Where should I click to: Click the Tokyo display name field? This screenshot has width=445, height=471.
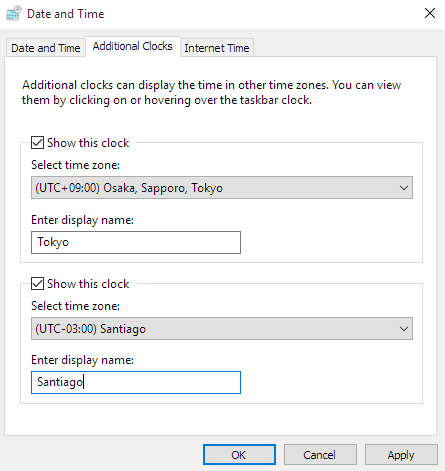136,242
